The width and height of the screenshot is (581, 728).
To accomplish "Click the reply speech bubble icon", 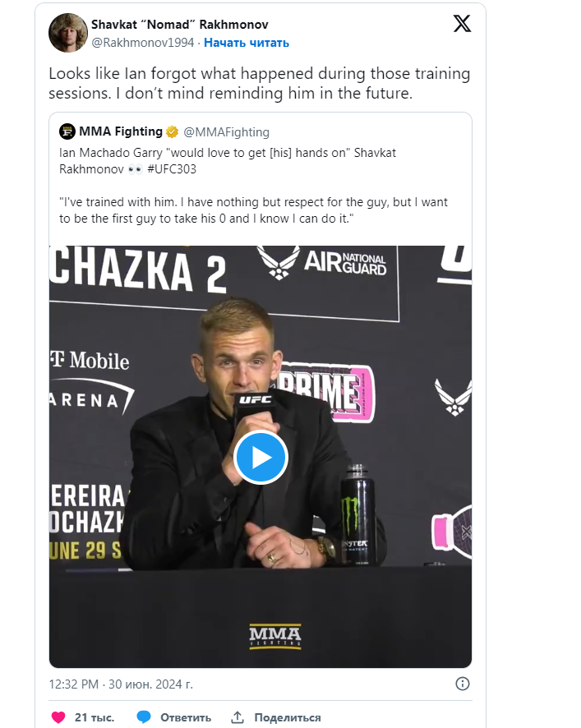I will [x=144, y=717].
